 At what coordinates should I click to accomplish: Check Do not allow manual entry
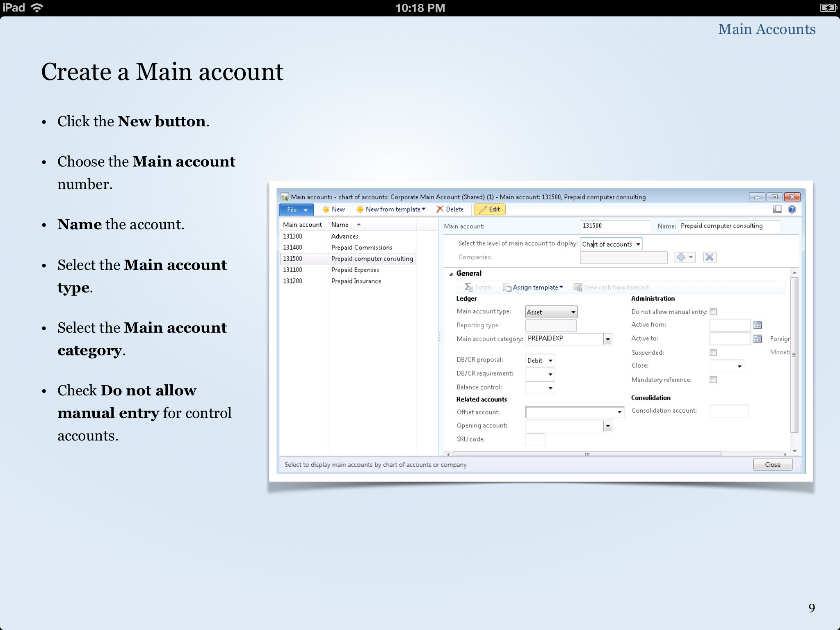(x=713, y=312)
